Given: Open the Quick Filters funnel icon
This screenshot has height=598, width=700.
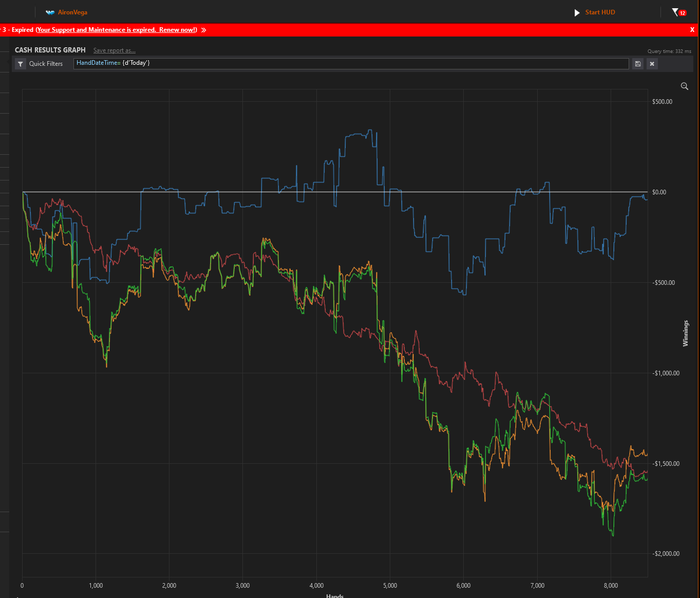Looking at the screenshot, I should tap(21, 64).
